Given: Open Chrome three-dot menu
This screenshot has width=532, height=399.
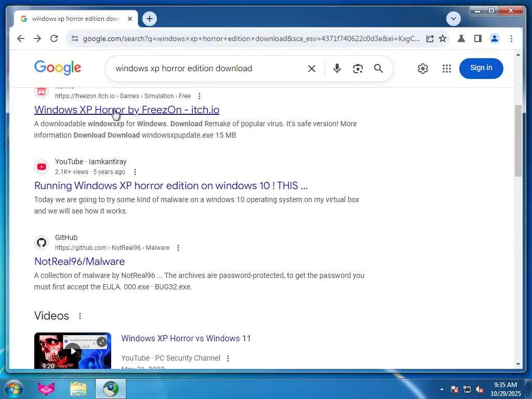Looking at the screenshot, I should (x=511, y=38).
